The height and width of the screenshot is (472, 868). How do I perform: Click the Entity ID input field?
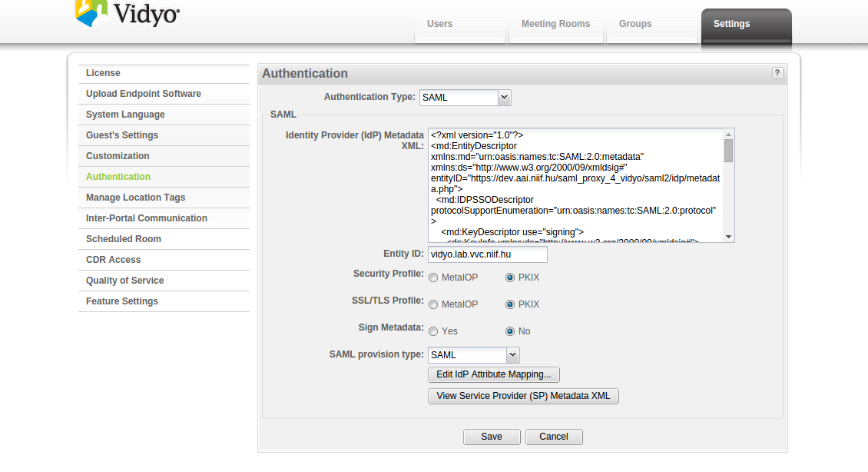point(488,255)
